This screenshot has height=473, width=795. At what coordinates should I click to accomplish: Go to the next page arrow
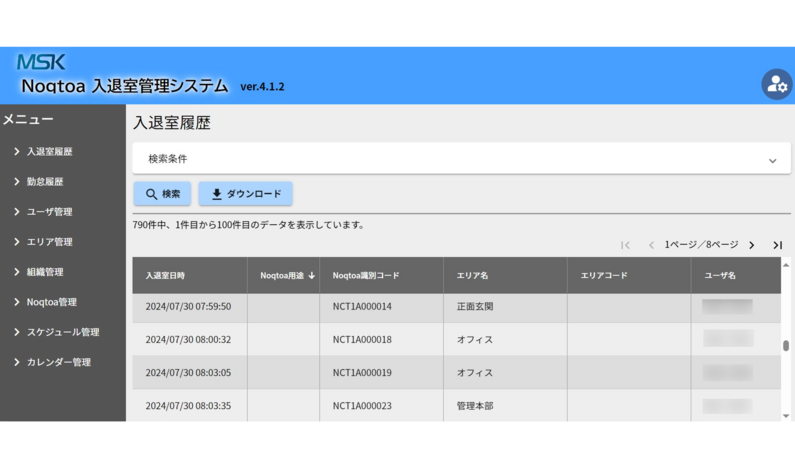752,245
